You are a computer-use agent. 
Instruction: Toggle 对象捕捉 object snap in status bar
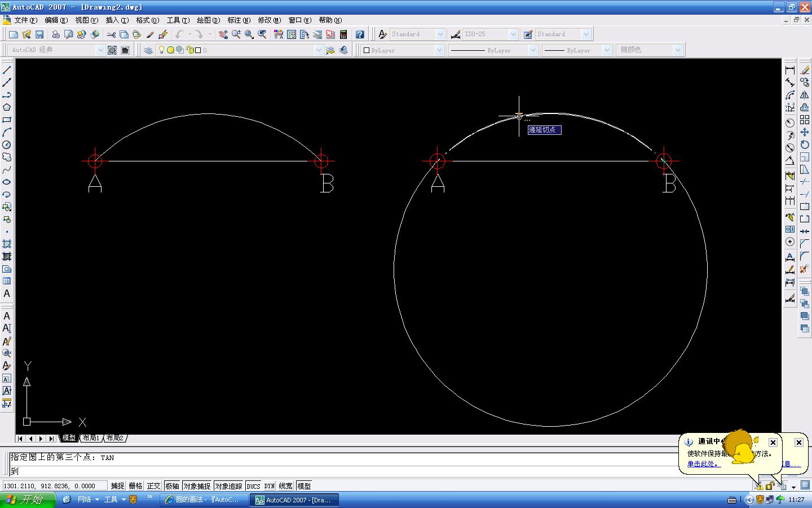197,486
